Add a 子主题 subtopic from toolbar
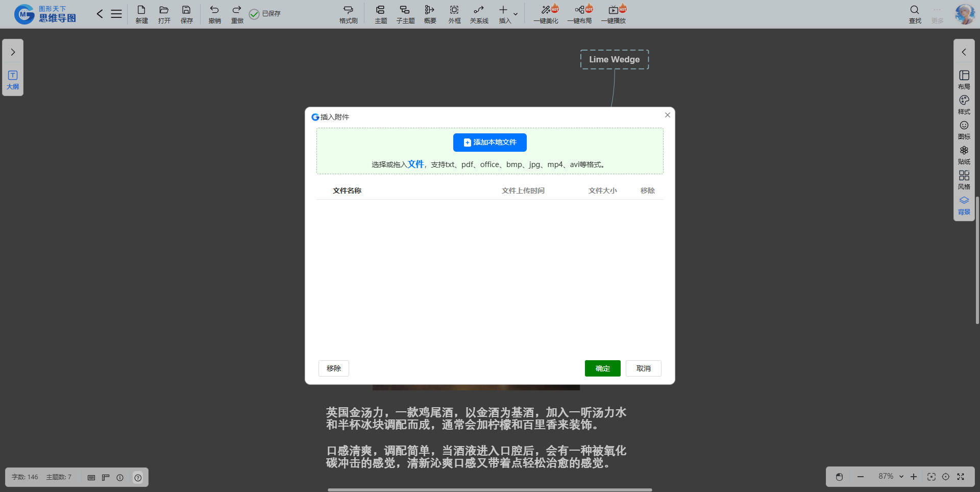The image size is (980, 492). tap(405, 14)
